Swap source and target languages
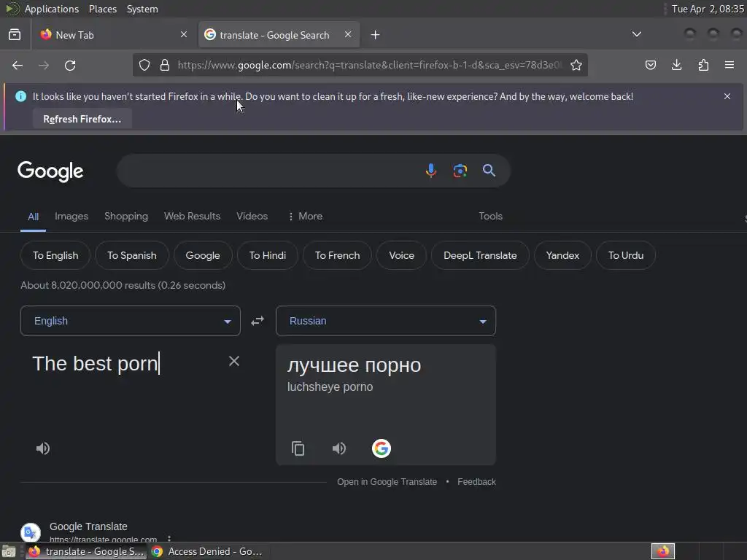 coord(258,321)
